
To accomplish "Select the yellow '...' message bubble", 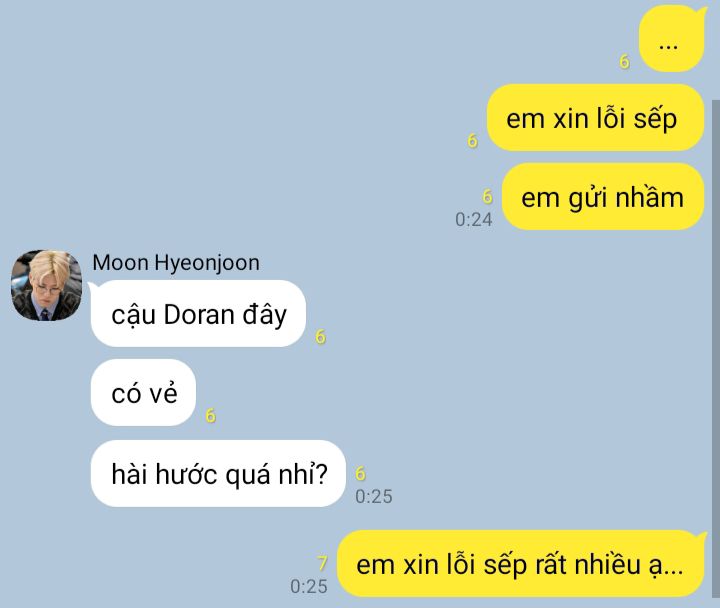I will click(672, 39).
